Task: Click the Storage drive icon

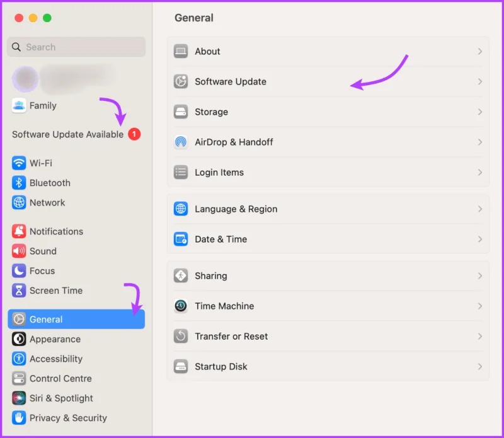Action: click(x=181, y=112)
